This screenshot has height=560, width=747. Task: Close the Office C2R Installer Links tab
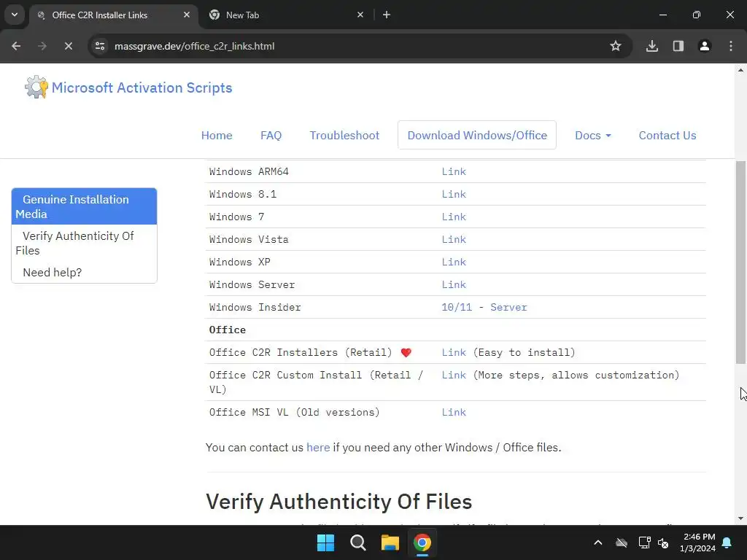(187, 15)
